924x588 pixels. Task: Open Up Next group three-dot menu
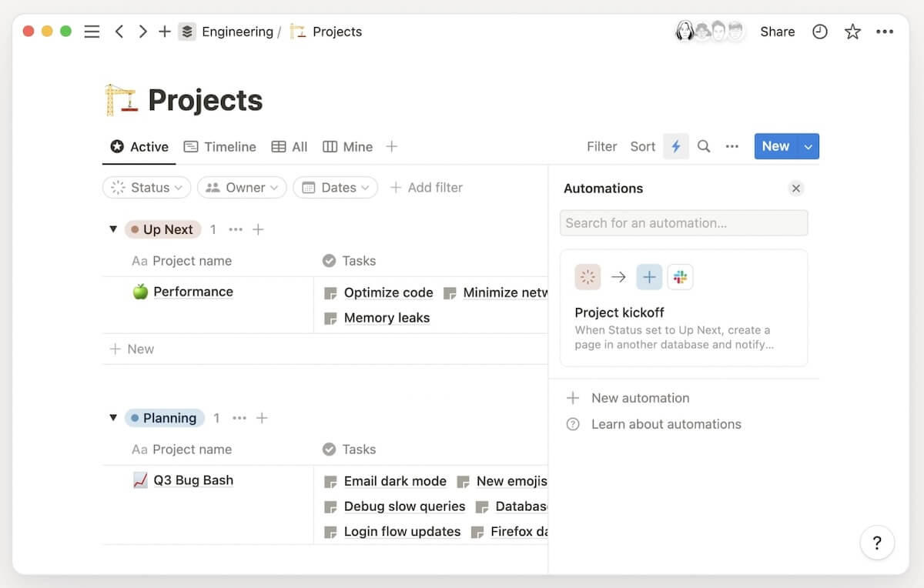point(236,229)
